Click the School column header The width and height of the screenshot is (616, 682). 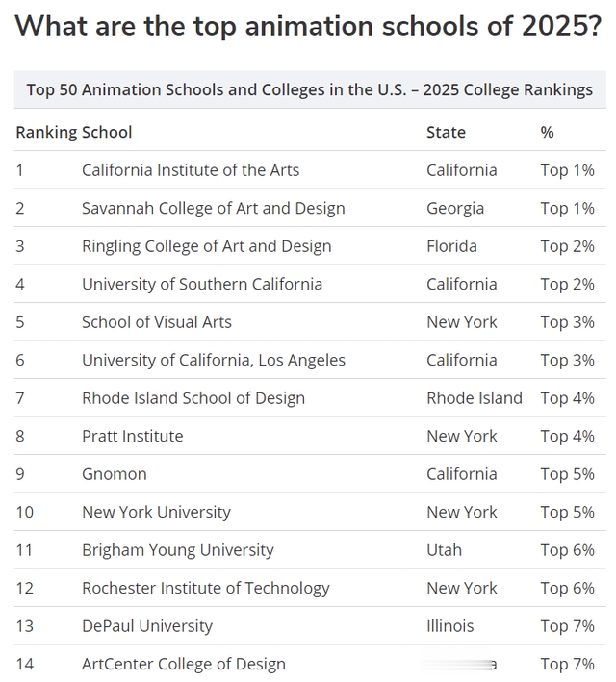(x=107, y=132)
